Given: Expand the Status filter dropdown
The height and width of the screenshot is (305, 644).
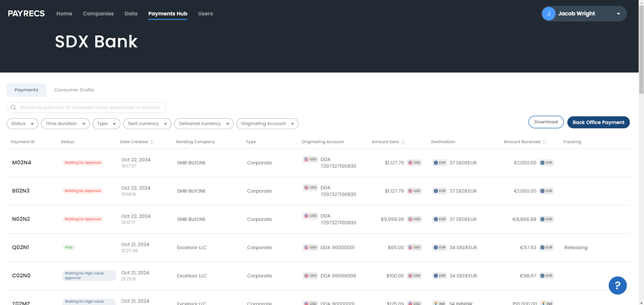Looking at the screenshot, I should (23, 123).
